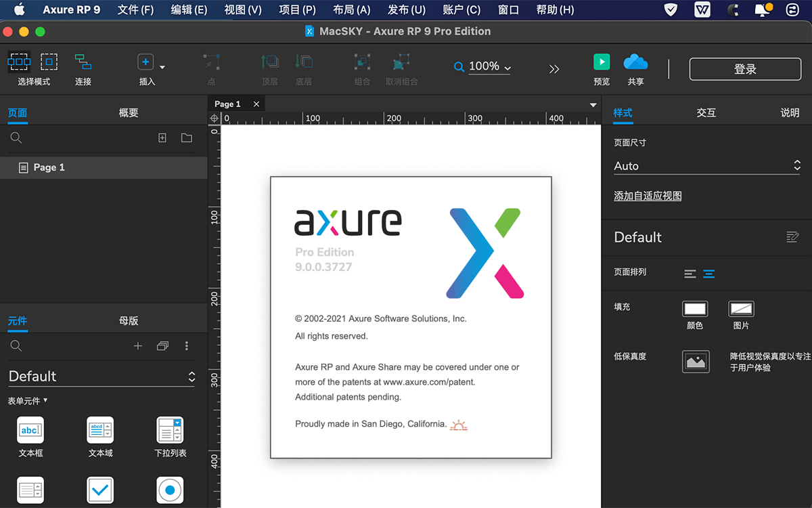This screenshot has width=812, height=508.
Task: Click the green Preview (预览) button
Action: [602, 62]
